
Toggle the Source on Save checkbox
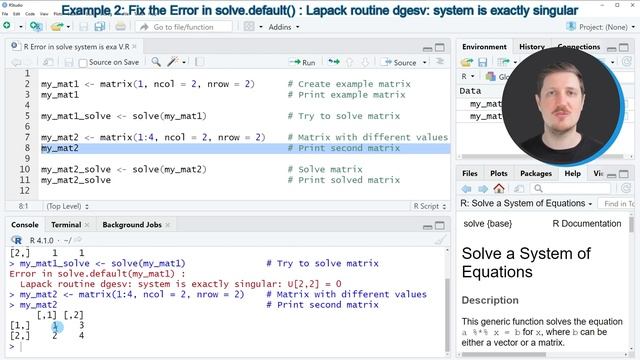(83, 62)
